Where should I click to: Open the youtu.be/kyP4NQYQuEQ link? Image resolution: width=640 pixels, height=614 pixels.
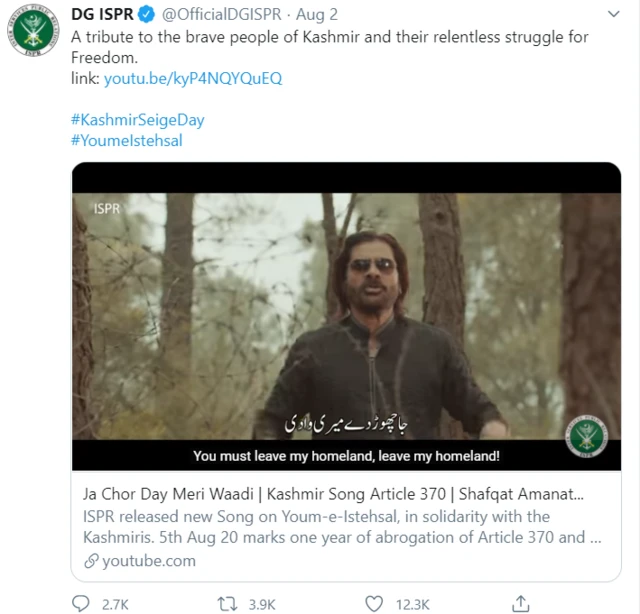(193, 78)
